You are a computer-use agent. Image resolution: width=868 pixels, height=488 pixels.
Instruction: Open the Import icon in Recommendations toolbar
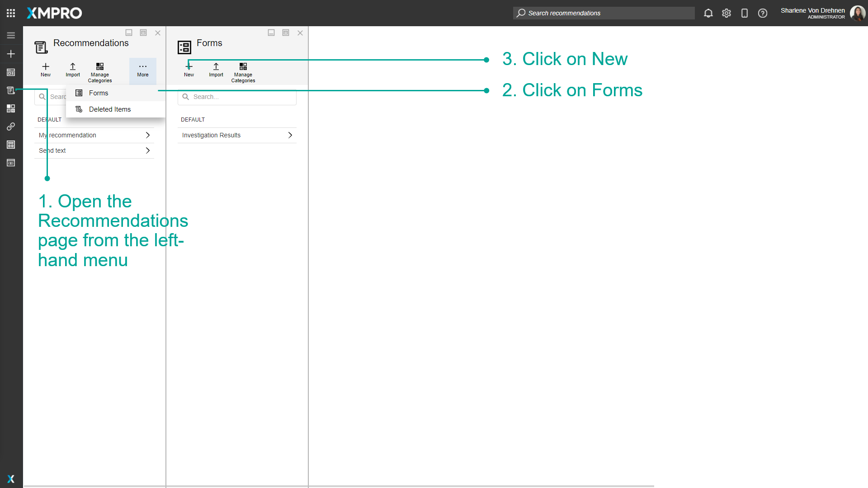click(x=72, y=70)
